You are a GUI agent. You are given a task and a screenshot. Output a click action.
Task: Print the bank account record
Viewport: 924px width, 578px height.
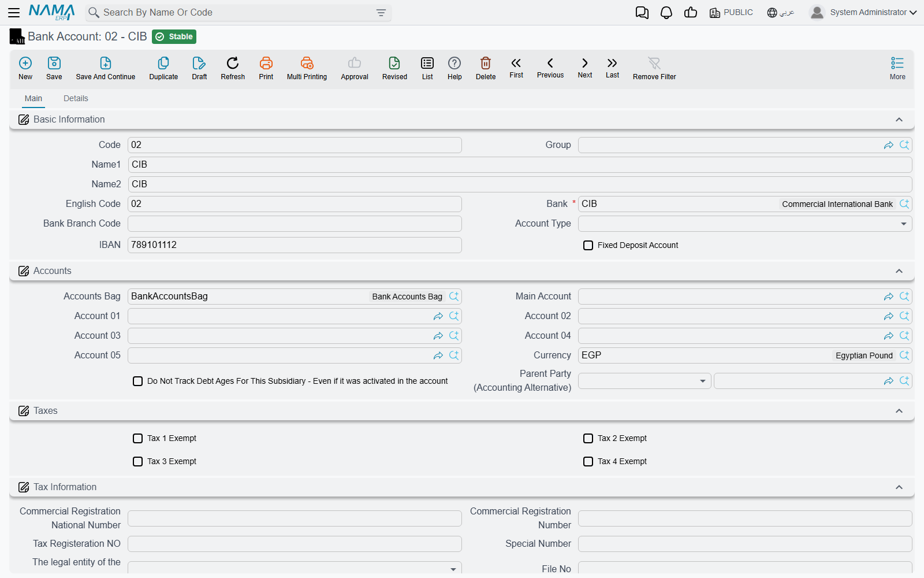point(266,68)
